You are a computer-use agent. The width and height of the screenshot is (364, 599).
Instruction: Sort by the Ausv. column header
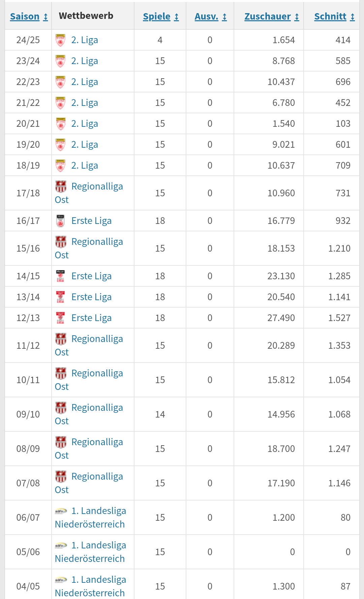pos(211,16)
